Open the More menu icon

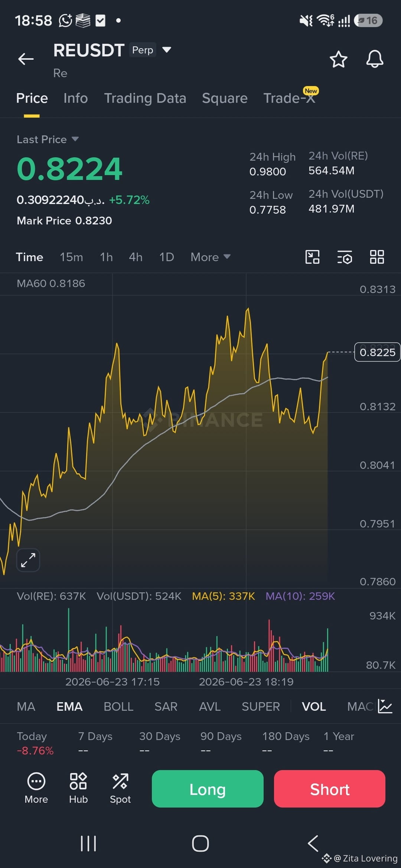pos(36,788)
